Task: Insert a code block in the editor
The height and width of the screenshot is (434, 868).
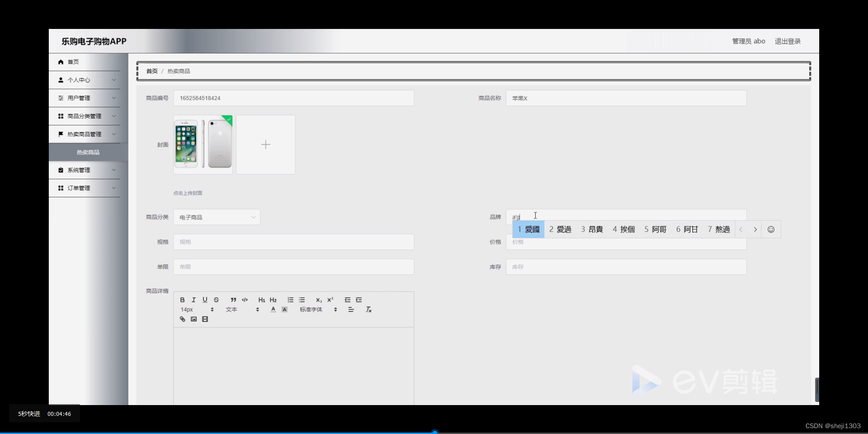Action: point(245,300)
